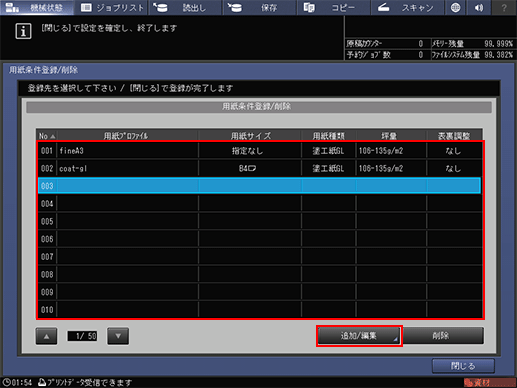Select empty row 008
Screen dimensions: 517x388
[x=260, y=274]
